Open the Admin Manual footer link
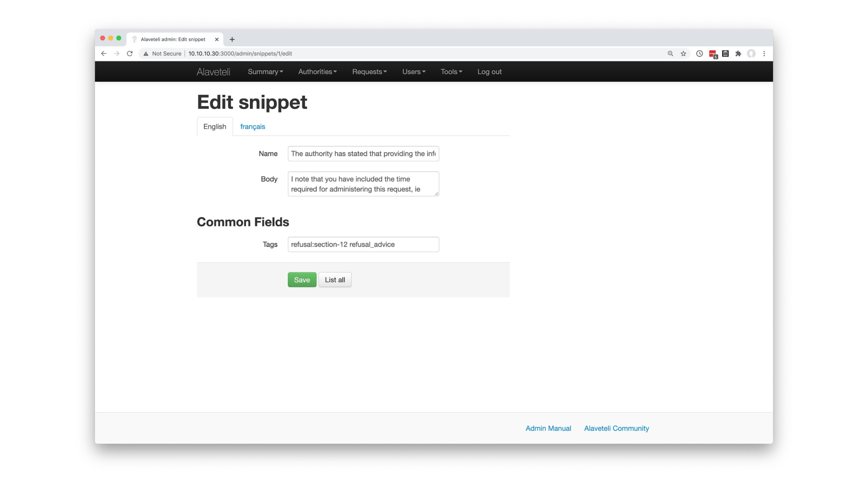This screenshot has width=868, height=488. [x=548, y=428]
